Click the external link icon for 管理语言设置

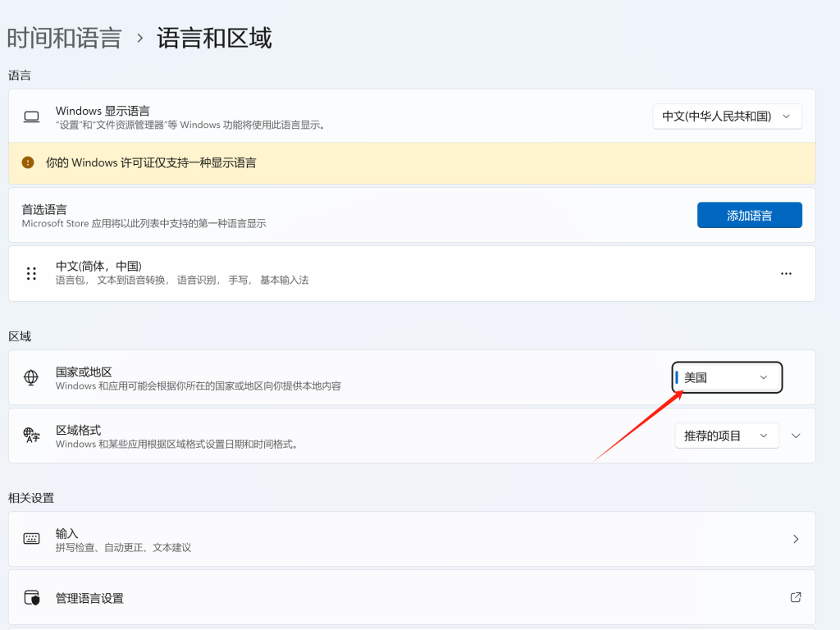click(x=795, y=598)
